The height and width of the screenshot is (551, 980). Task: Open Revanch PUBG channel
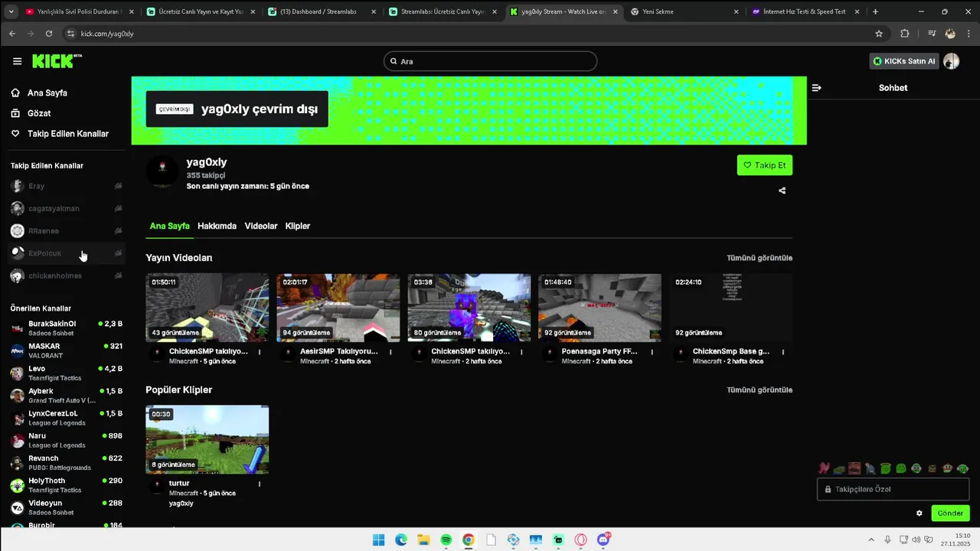pyautogui.click(x=67, y=462)
